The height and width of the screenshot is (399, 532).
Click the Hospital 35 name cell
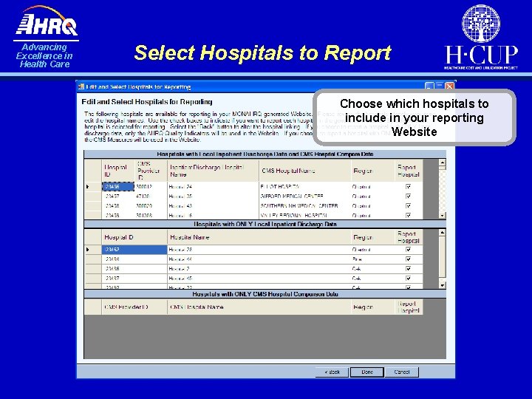click(213, 196)
